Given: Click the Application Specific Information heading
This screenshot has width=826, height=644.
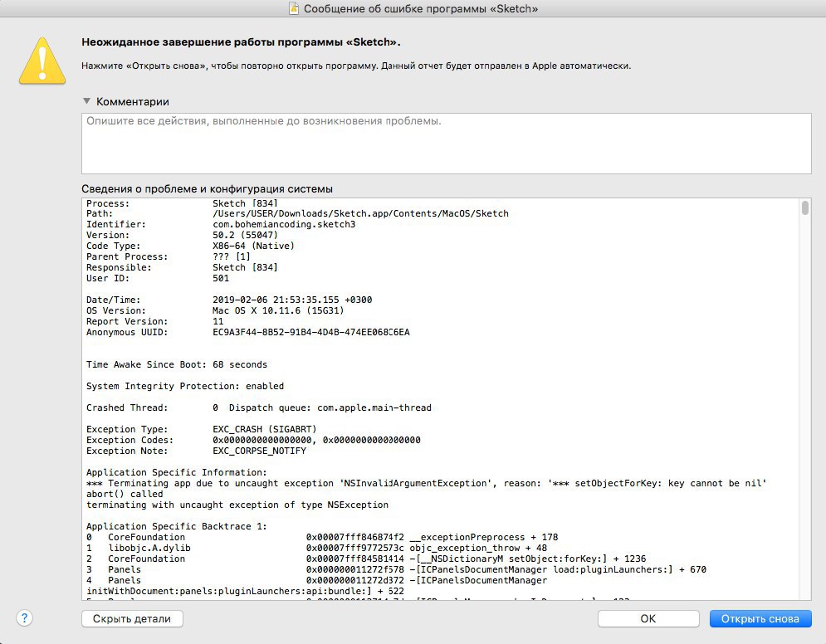Looking at the screenshot, I should click(177, 472).
